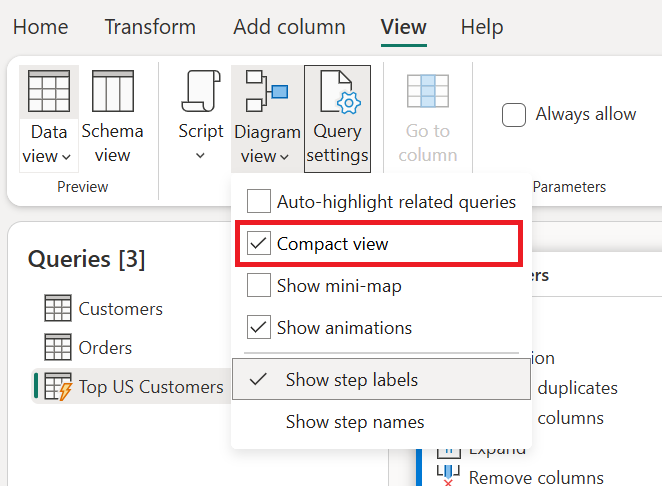Collapse the Diagram view dropdown arrow

(284, 157)
